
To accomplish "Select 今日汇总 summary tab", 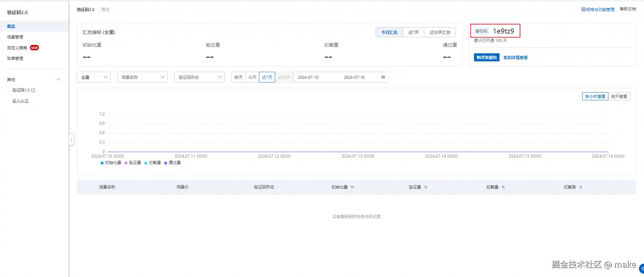I will coord(389,32).
